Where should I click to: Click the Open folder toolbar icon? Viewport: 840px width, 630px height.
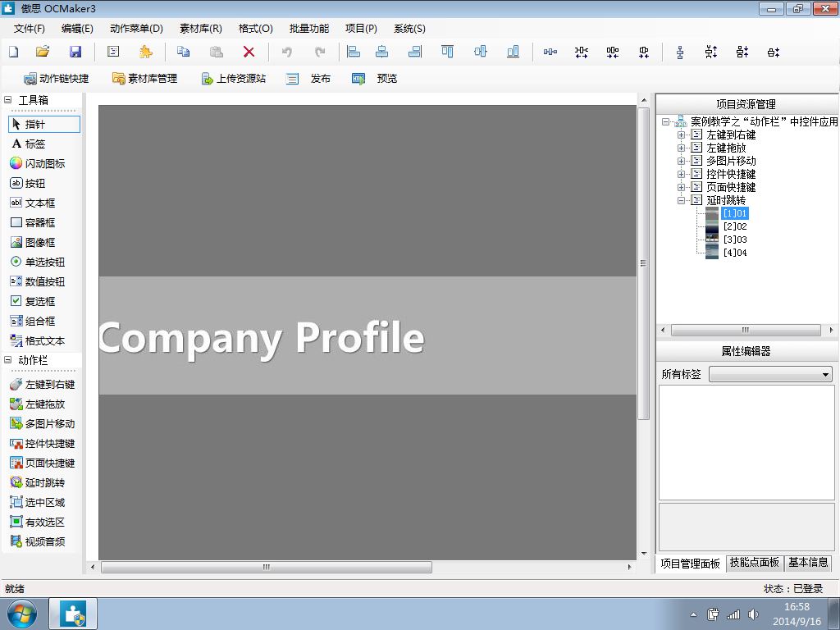(x=43, y=52)
